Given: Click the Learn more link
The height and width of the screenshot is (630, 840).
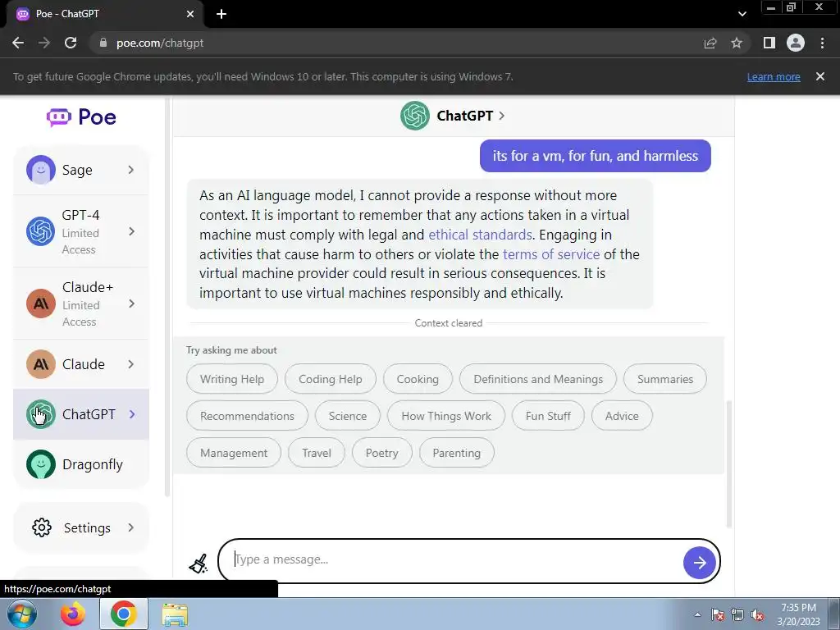Looking at the screenshot, I should 773,76.
